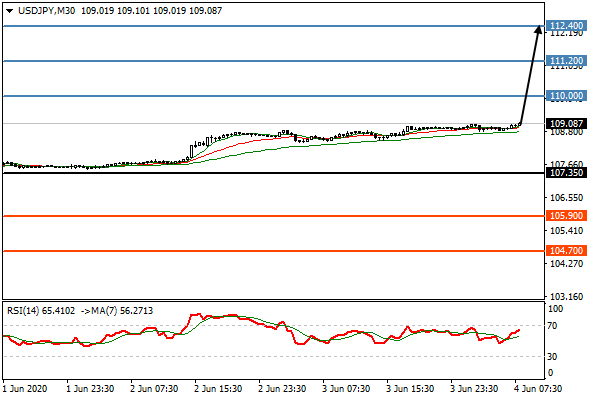Image resolution: width=590 pixels, height=400 pixels.
Task: Select the black 107.350 level label
Action: [x=566, y=173]
